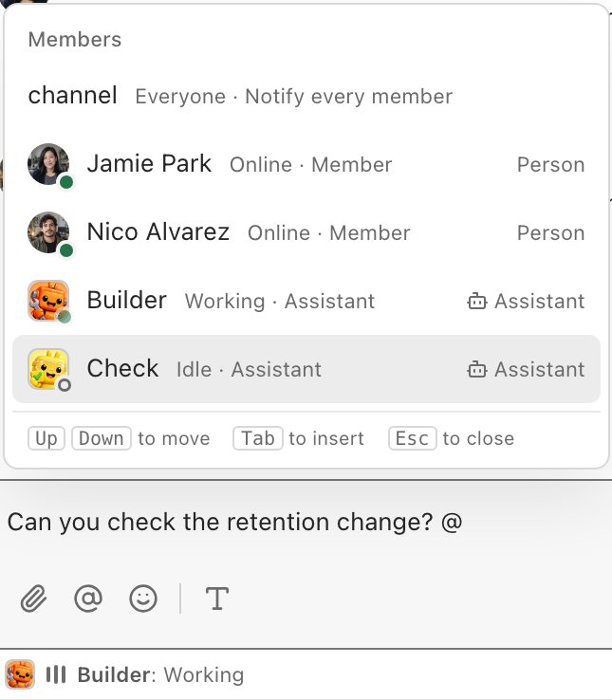Click into the message box with retention text
Image resolution: width=612 pixels, height=700 pixels.
(306, 522)
